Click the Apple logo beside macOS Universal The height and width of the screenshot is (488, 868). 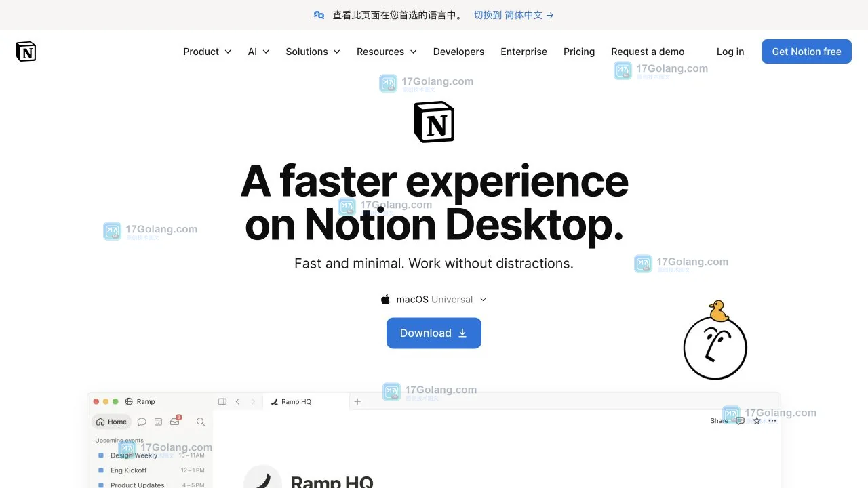[x=385, y=300]
